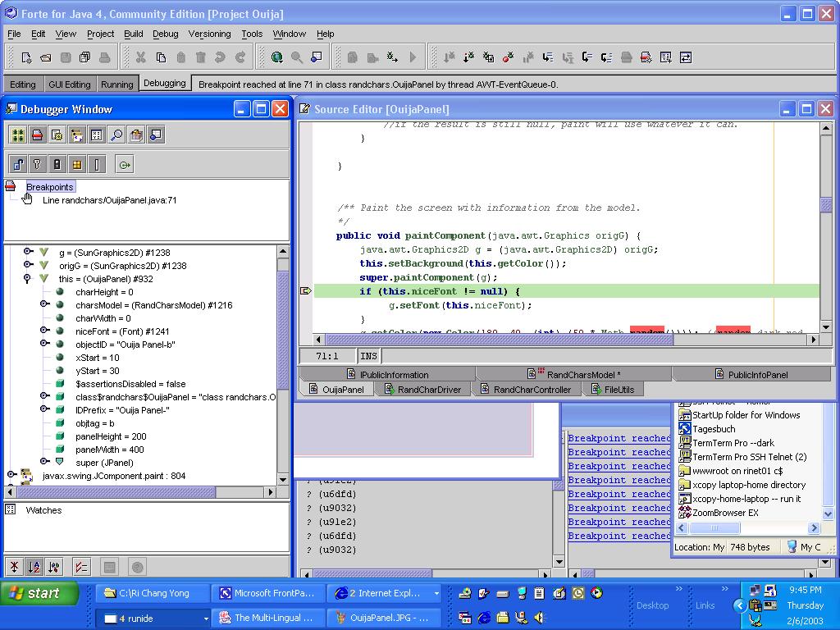
Task: Expand the javax.swing.JComponent.paint stack frame
Action: point(11,475)
